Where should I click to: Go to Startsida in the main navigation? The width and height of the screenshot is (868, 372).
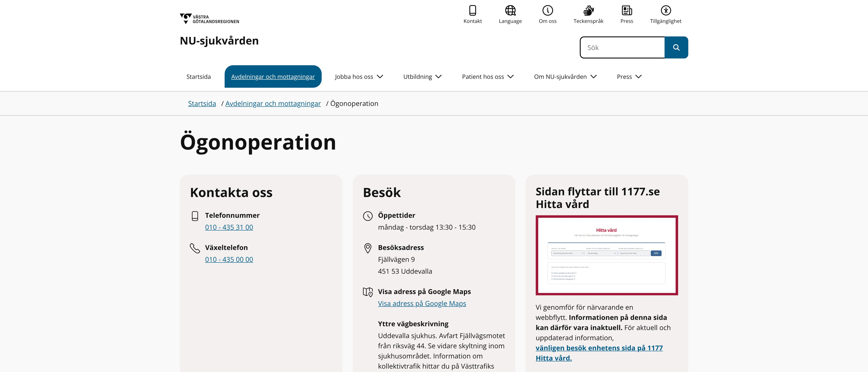tap(199, 76)
